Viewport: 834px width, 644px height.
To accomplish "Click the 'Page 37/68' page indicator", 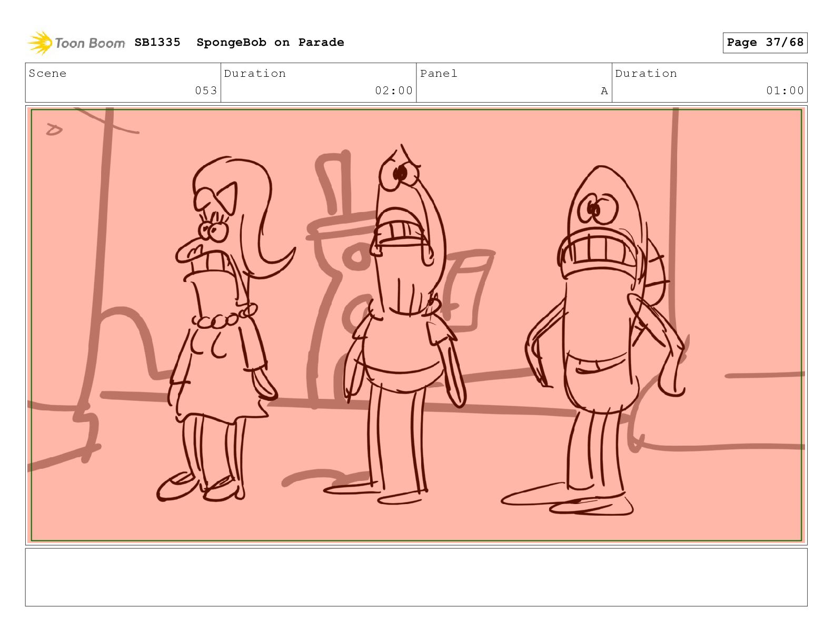I will (765, 43).
